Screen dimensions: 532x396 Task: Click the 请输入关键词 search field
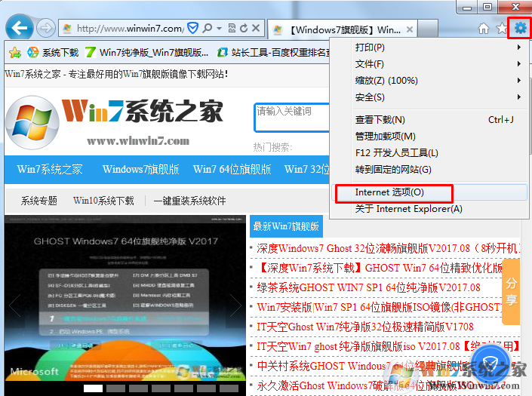click(292, 118)
